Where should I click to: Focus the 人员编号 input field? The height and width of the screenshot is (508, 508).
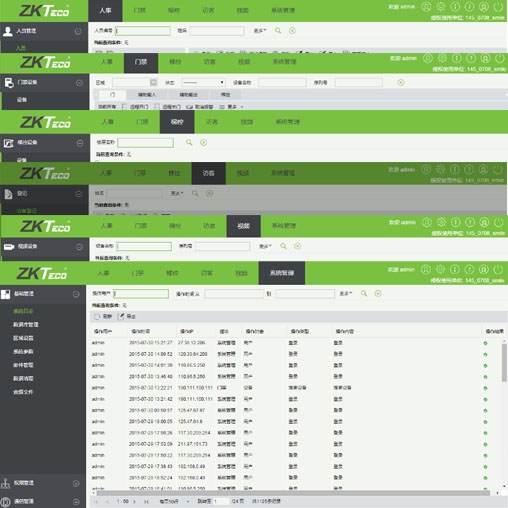point(143,31)
